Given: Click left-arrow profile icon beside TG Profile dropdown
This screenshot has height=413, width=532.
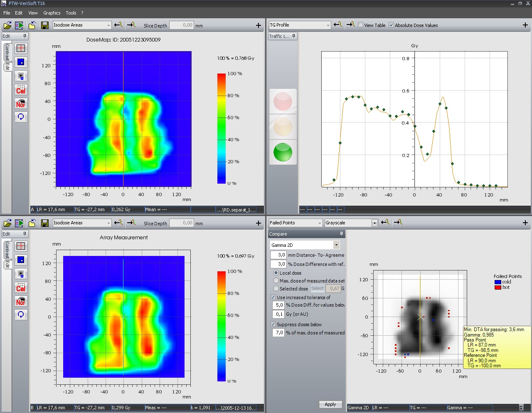Looking at the screenshot, I should pos(337,25).
